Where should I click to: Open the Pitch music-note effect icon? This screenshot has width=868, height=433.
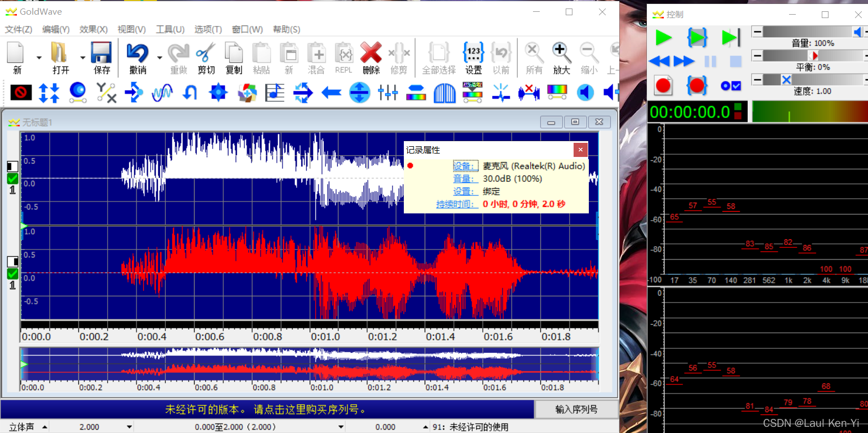[x=275, y=92]
